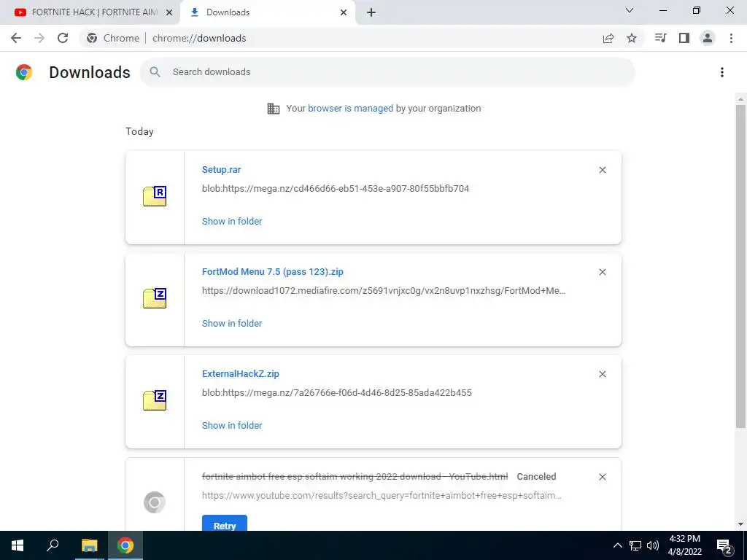Click the scrollbar up arrow
This screenshot has height=560, width=747.
coord(740,99)
